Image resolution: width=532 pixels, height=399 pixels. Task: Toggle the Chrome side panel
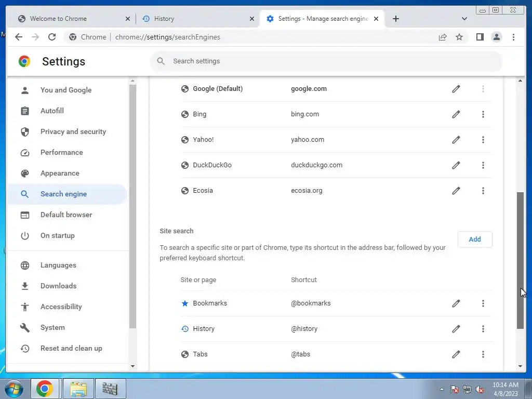pyautogui.click(x=480, y=37)
